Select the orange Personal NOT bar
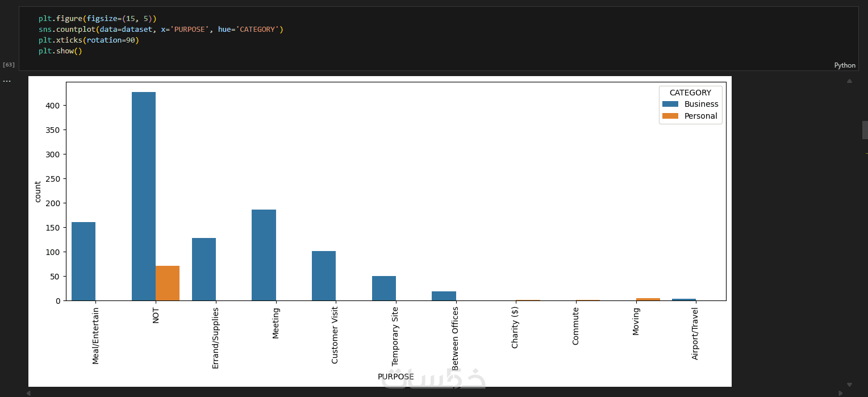The width and height of the screenshot is (868, 397). point(168,283)
